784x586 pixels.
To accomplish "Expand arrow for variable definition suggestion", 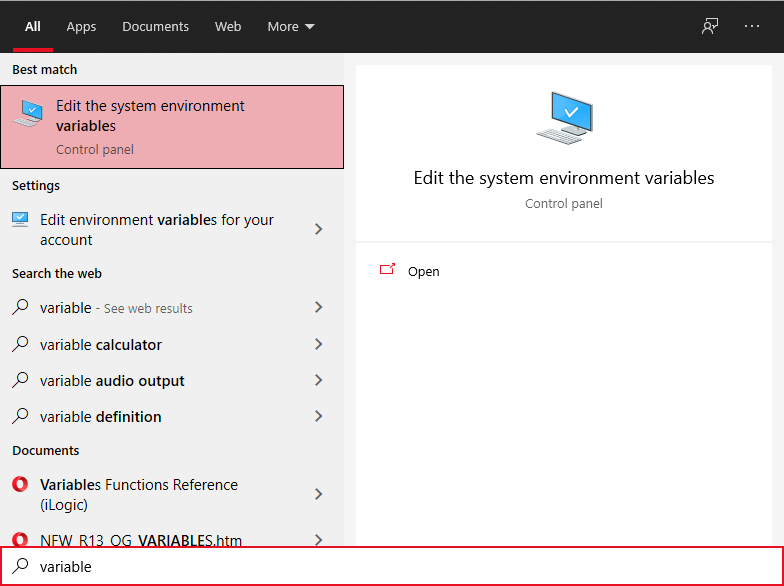I will point(319,416).
